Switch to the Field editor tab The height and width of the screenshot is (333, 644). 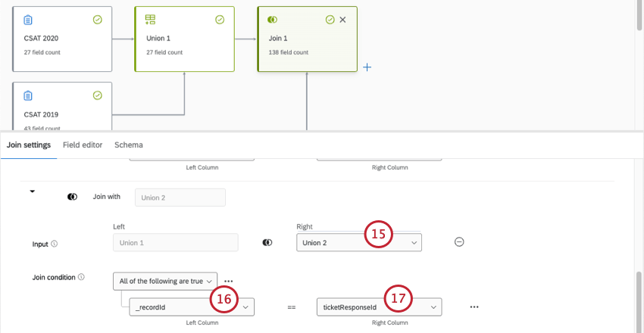[82, 145]
